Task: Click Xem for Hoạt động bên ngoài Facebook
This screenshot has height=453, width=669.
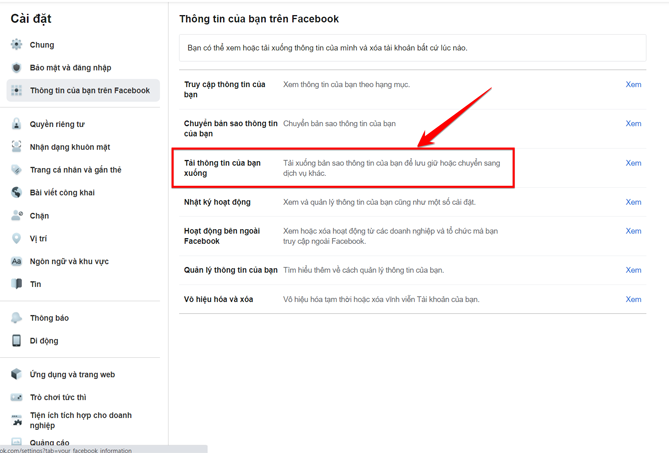Action: [x=633, y=231]
